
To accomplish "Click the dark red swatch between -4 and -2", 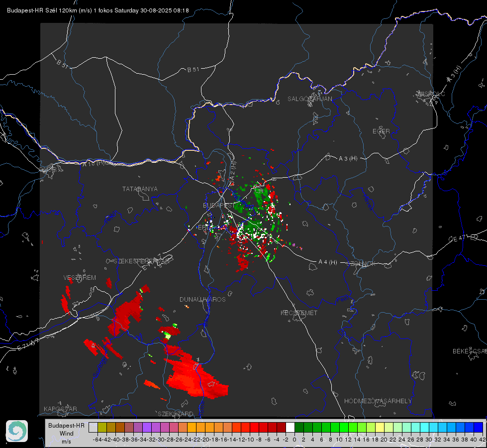I will point(281,427).
